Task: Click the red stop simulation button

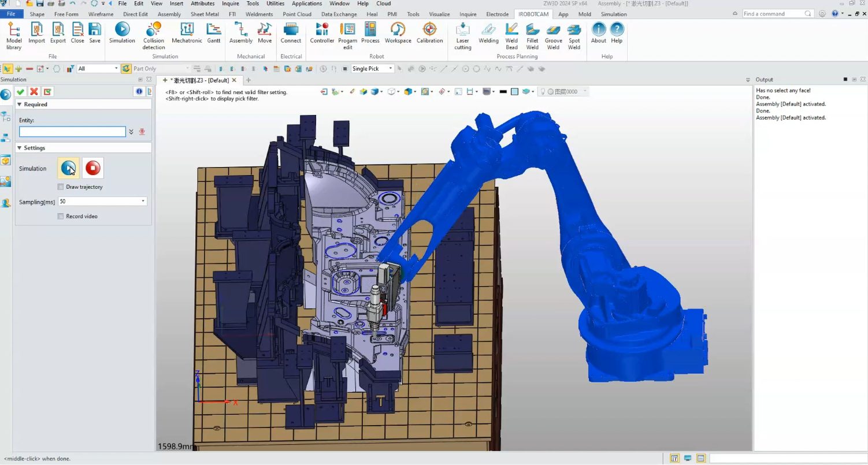Action: click(x=92, y=168)
